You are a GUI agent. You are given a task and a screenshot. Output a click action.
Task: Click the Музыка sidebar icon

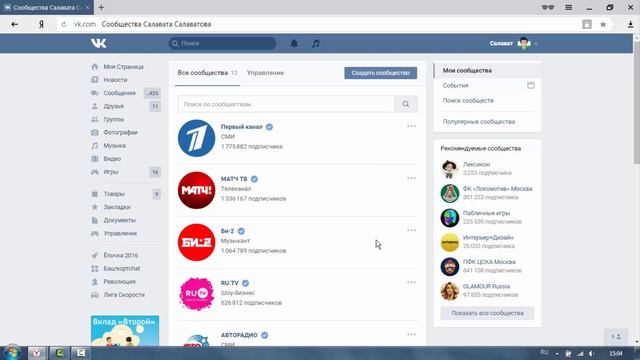(x=95, y=145)
